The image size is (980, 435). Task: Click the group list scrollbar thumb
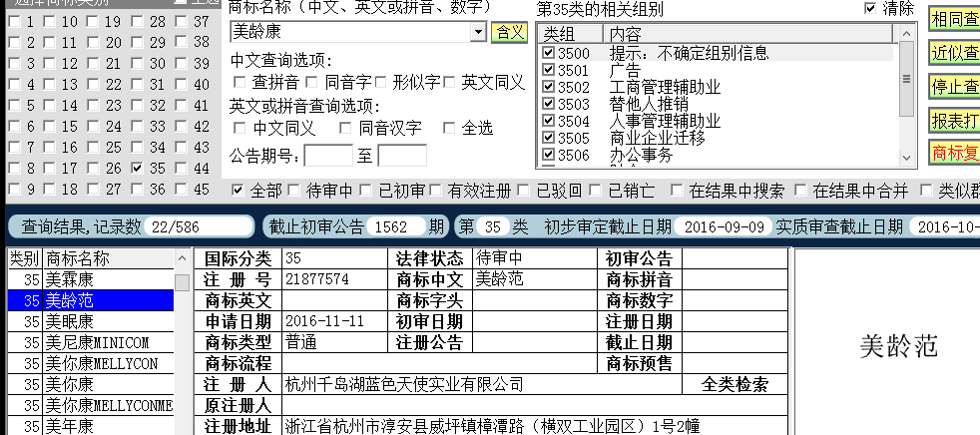[906, 80]
